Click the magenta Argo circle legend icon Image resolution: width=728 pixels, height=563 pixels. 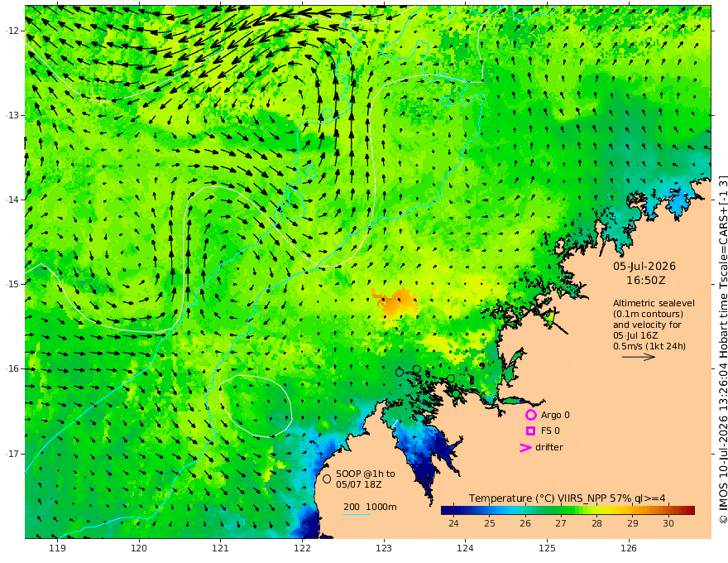pyautogui.click(x=530, y=415)
